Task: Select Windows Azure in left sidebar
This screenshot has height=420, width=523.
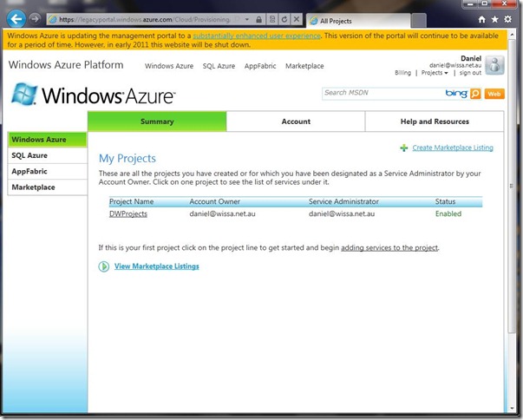Action: click(47, 140)
